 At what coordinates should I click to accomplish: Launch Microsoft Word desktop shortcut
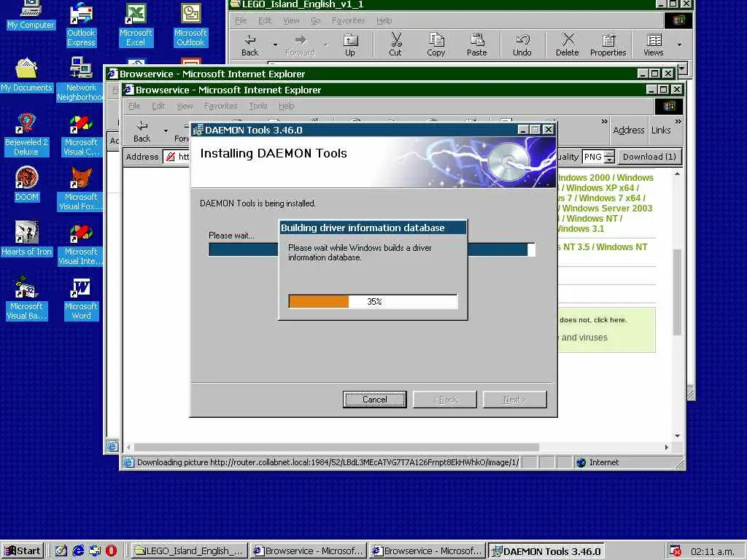coord(81,299)
